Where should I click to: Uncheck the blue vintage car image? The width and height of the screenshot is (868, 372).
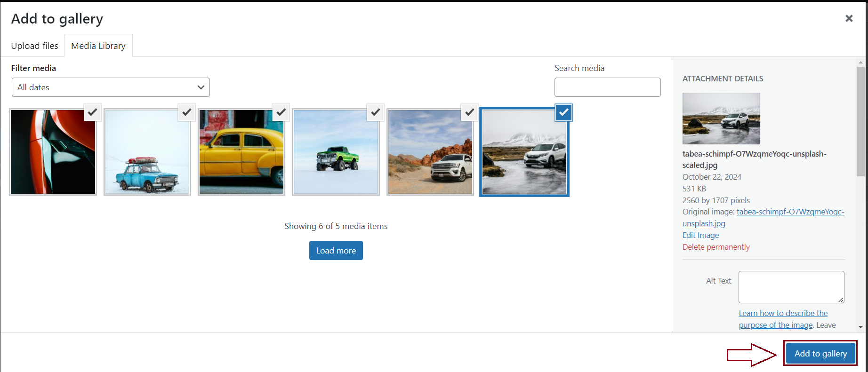coord(187,112)
